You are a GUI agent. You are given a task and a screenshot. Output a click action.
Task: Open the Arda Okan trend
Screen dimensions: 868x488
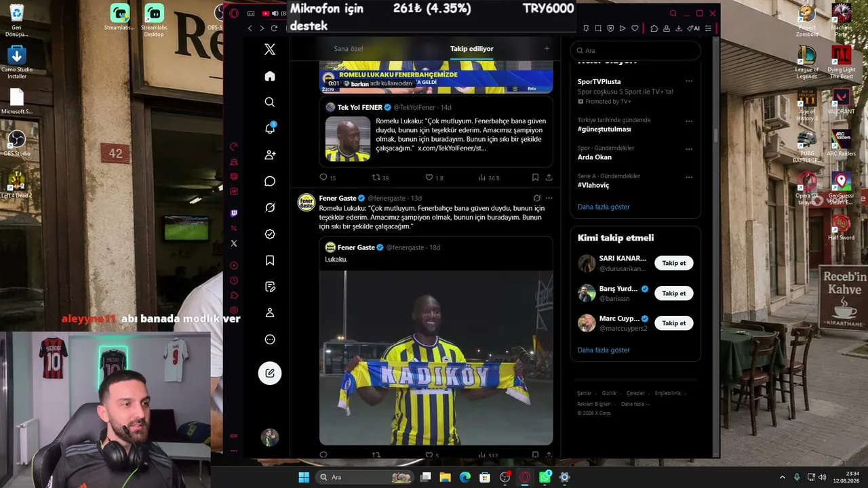[595, 157]
